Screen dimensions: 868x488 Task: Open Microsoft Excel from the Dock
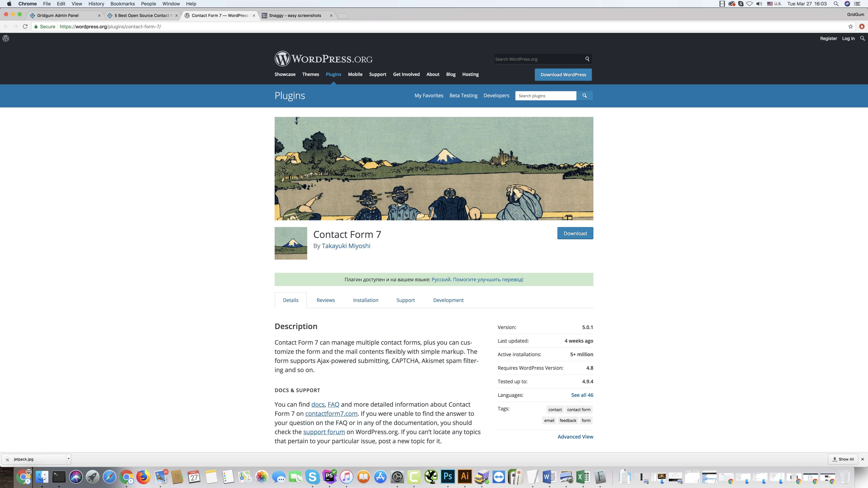pyautogui.click(x=583, y=477)
